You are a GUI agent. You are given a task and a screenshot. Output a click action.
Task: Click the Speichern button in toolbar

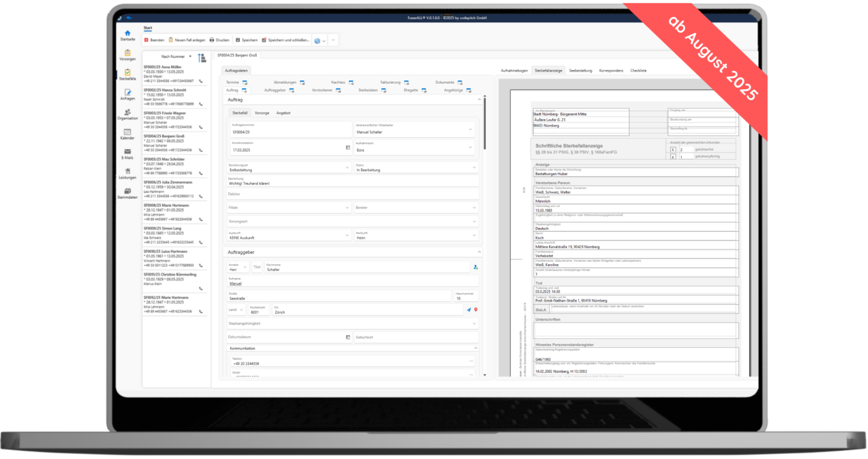(246, 40)
